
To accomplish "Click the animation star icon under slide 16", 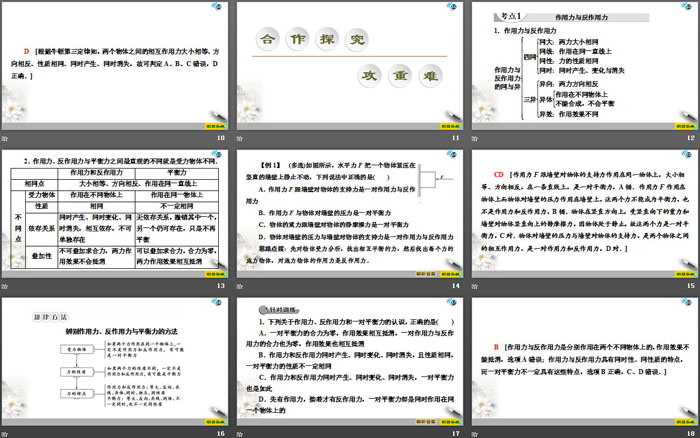I will (5, 434).
